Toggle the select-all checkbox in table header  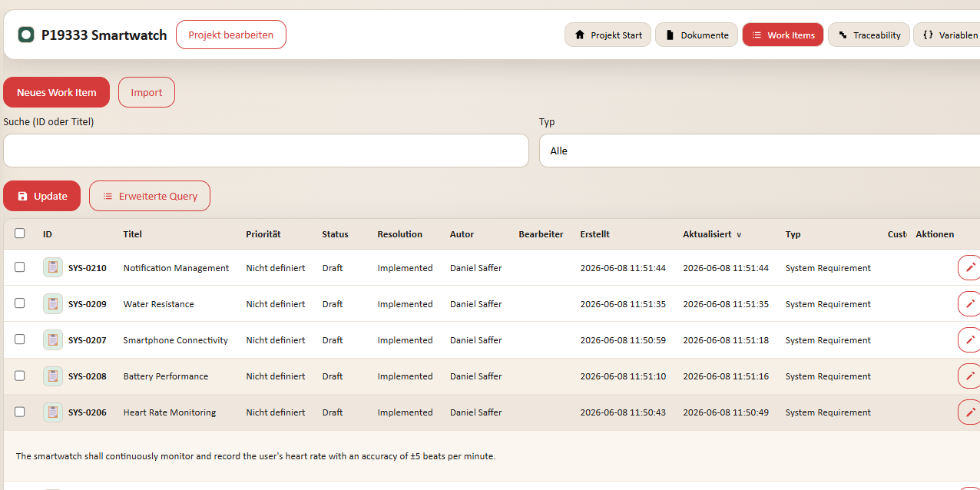pyautogui.click(x=20, y=233)
